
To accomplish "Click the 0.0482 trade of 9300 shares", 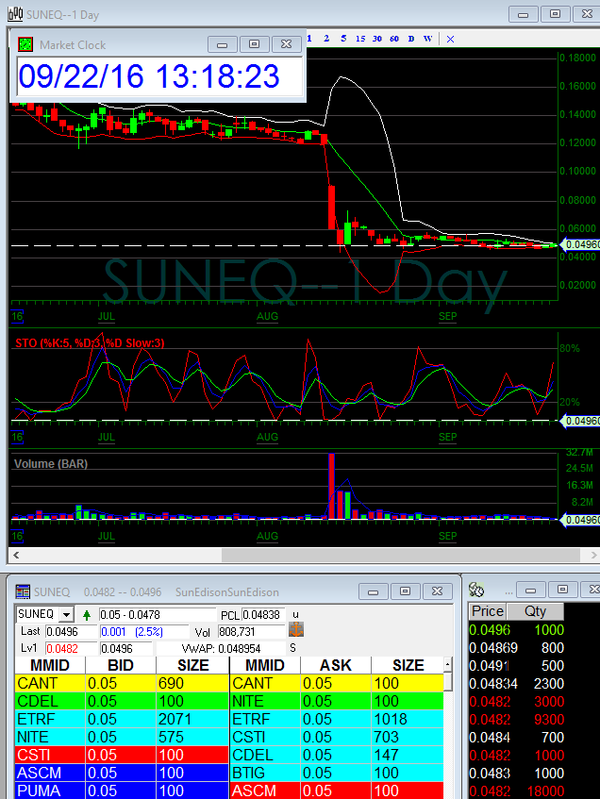I will point(516,719).
